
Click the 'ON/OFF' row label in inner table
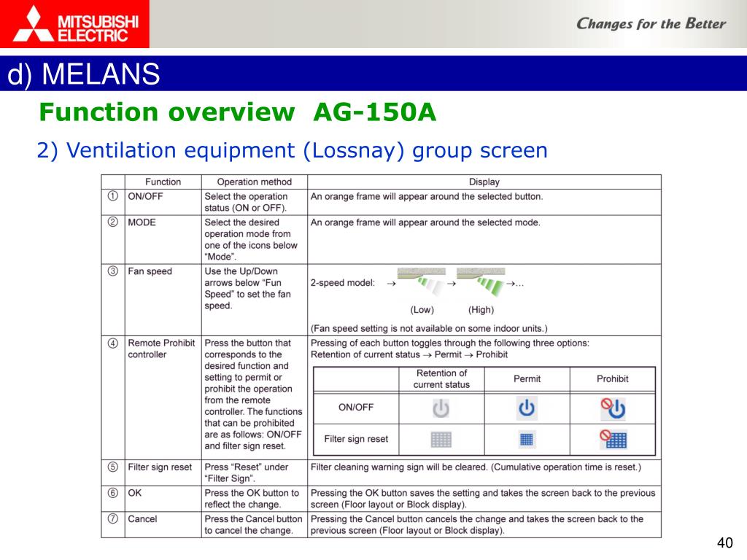pos(356,407)
